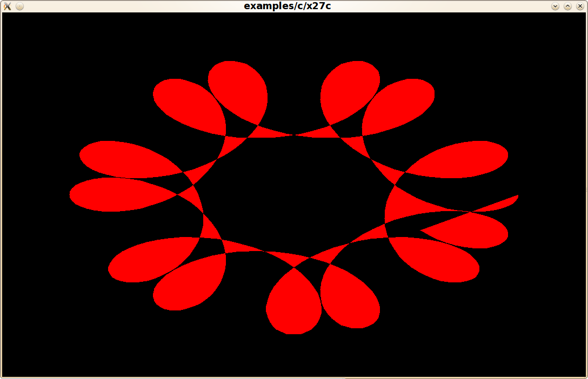Click the bottom petal right of the bottommost one
The width and height of the screenshot is (588, 379).
(x=349, y=300)
